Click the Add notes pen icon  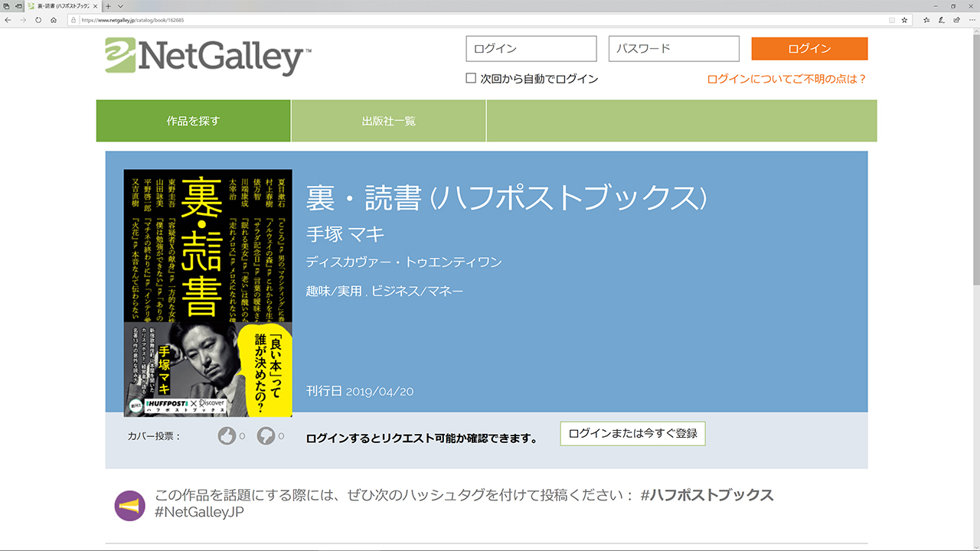tap(942, 20)
